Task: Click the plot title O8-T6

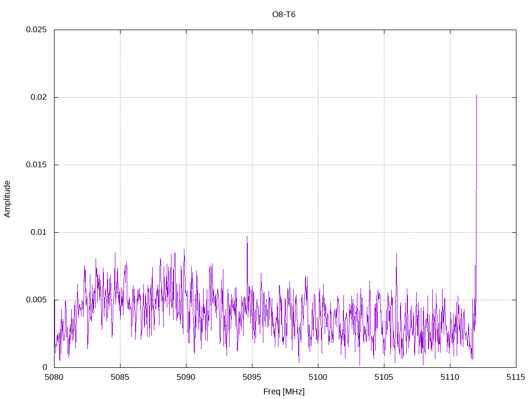Action: (x=284, y=15)
